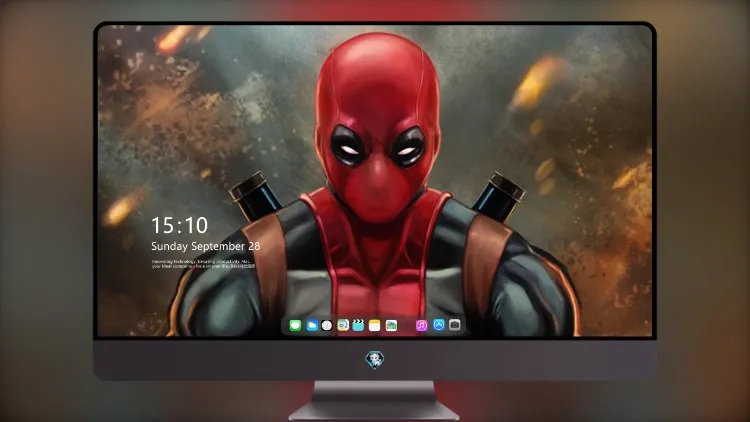Open the blue App Store icon
This screenshot has width=750, height=422.
click(x=439, y=325)
